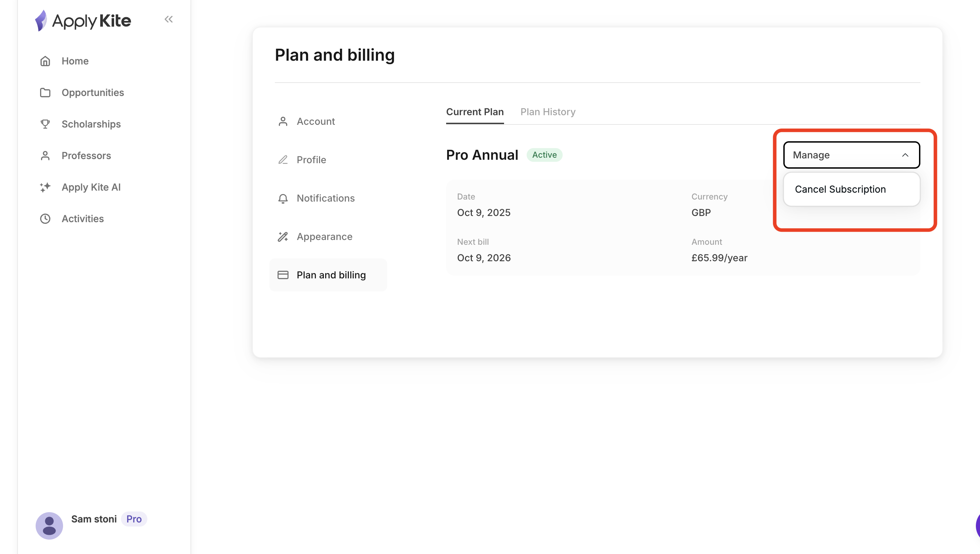Click the Sam stoni user name
The height and width of the screenshot is (554, 980).
(x=94, y=519)
